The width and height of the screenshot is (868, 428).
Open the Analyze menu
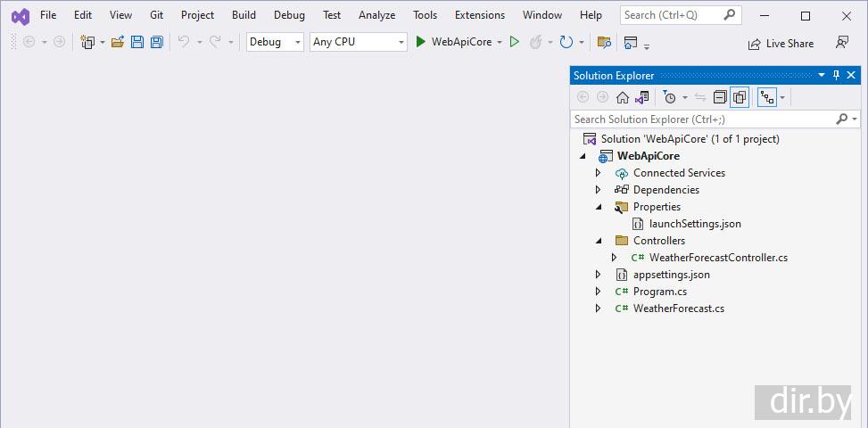coord(377,15)
